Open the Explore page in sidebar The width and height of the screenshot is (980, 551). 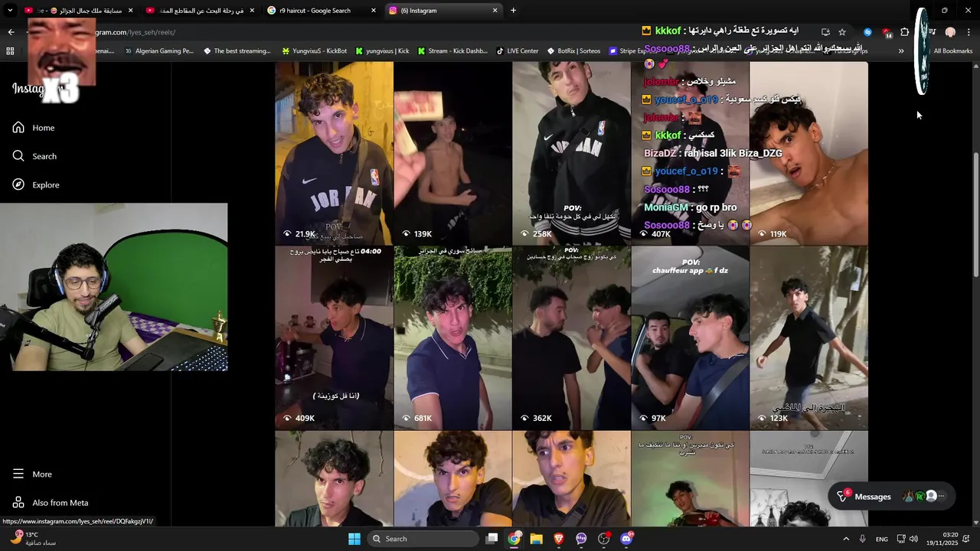(x=36, y=184)
